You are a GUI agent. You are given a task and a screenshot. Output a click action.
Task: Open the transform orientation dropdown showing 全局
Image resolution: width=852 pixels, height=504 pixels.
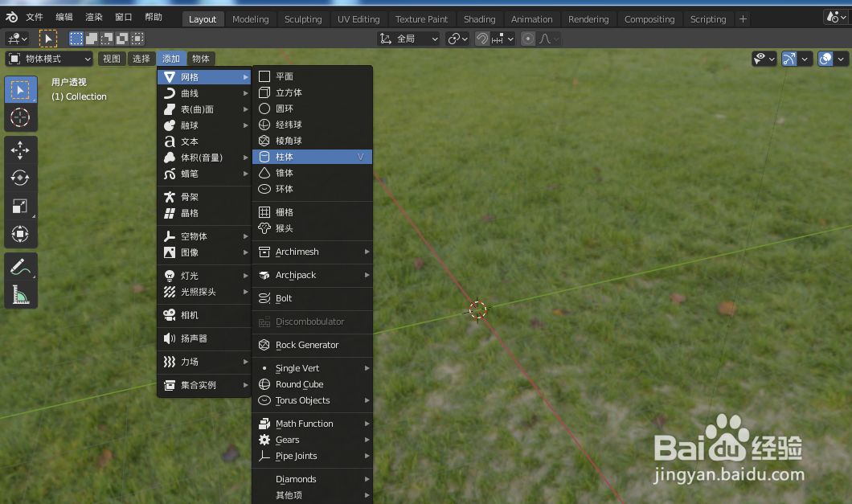tap(407, 38)
